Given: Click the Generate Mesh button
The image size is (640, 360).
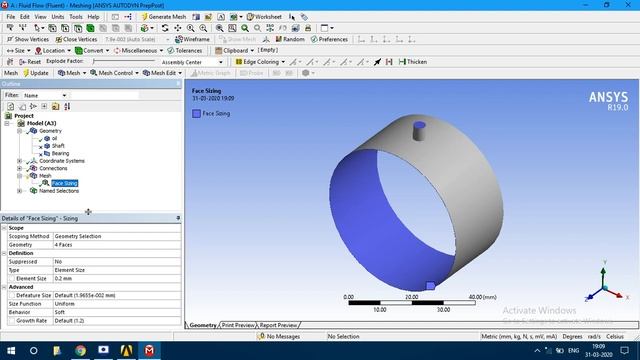Looking at the screenshot, I should click(x=163, y=17).
